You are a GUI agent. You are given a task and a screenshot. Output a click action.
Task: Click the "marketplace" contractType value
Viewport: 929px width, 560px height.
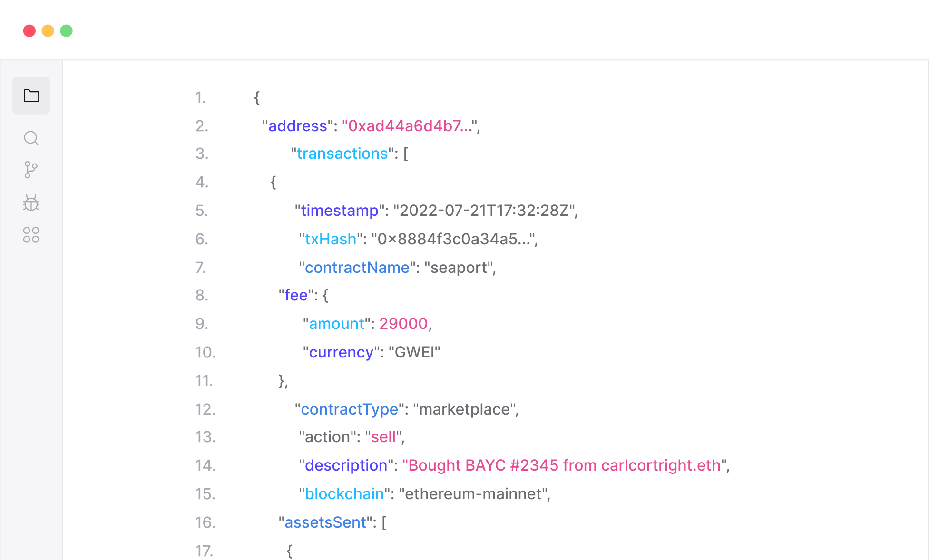coord(465,409)
